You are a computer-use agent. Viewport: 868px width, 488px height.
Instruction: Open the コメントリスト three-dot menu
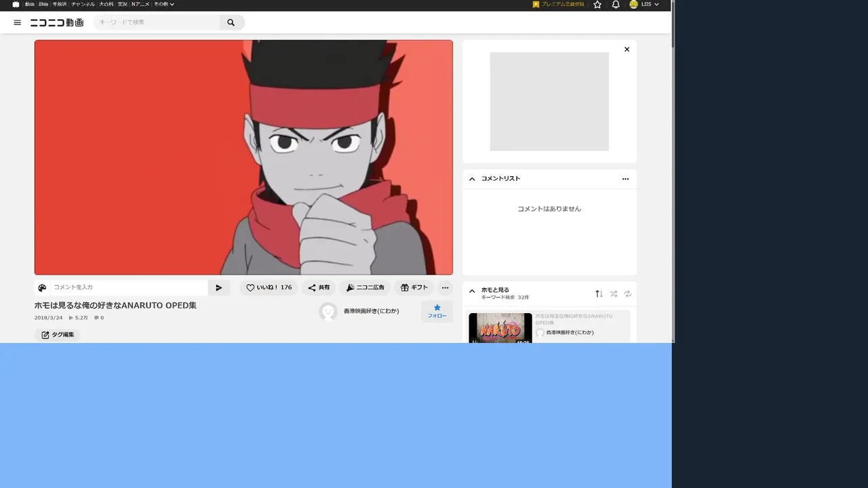[625, 179]
